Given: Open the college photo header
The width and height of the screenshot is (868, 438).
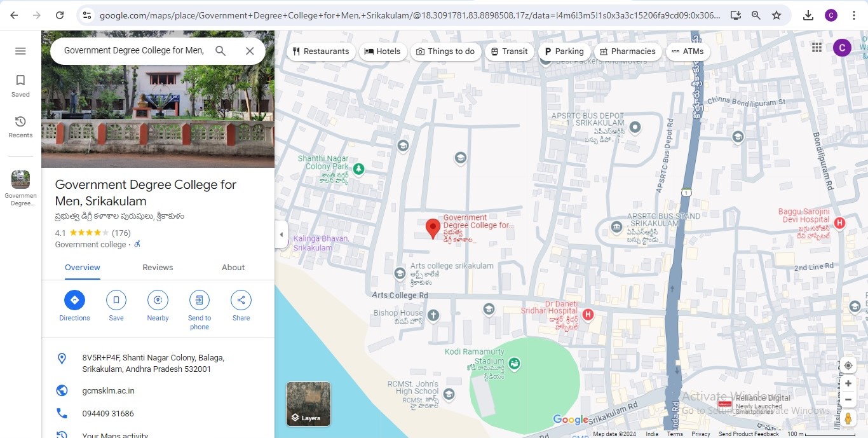Looking at the screenshot, I should point(158,99).
